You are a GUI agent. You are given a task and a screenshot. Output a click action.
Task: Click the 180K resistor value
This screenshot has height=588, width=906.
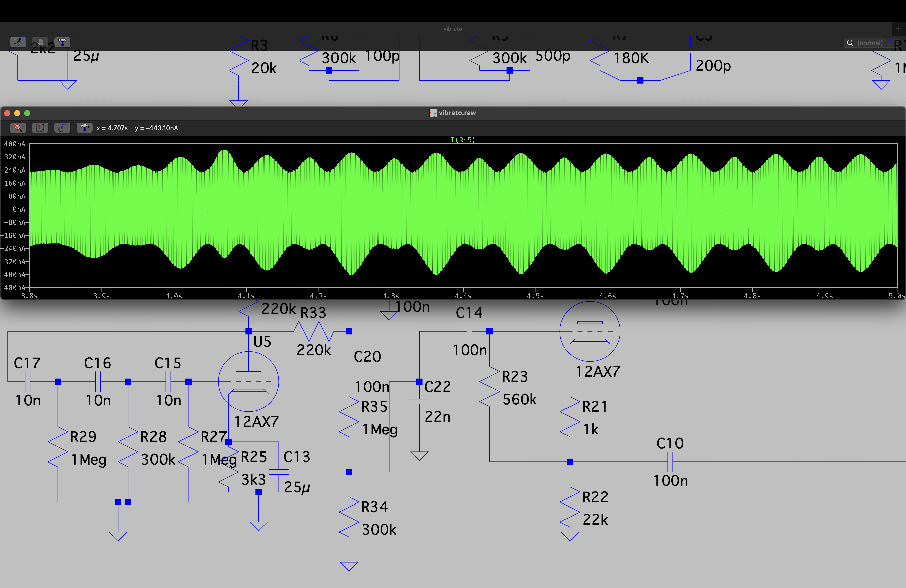coord(631,58)
